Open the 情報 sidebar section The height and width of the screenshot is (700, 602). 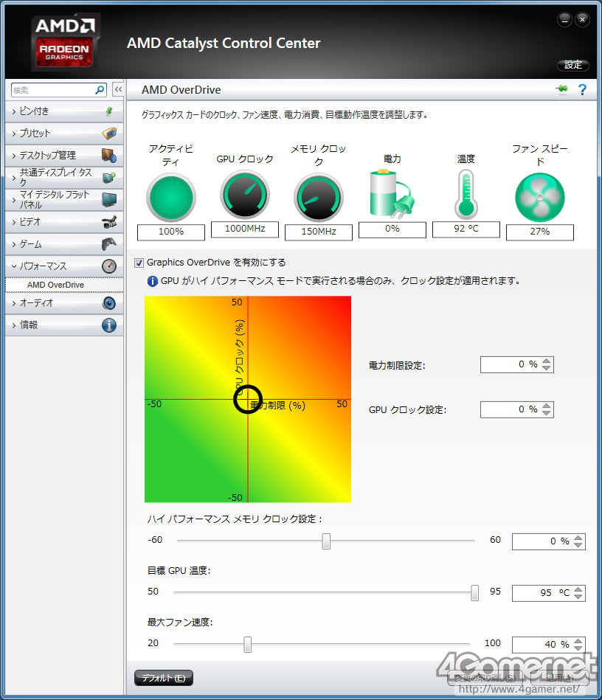click(x=64, y=325)
